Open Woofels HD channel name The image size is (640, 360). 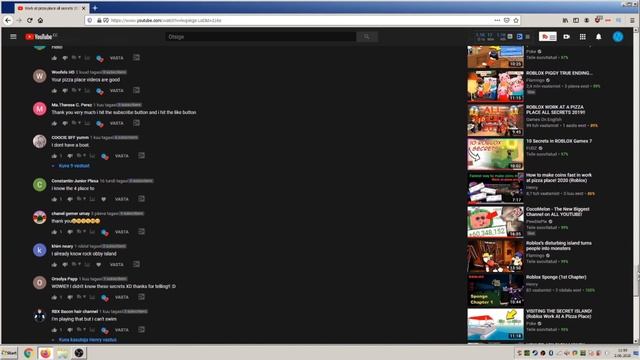pos(63,72)
